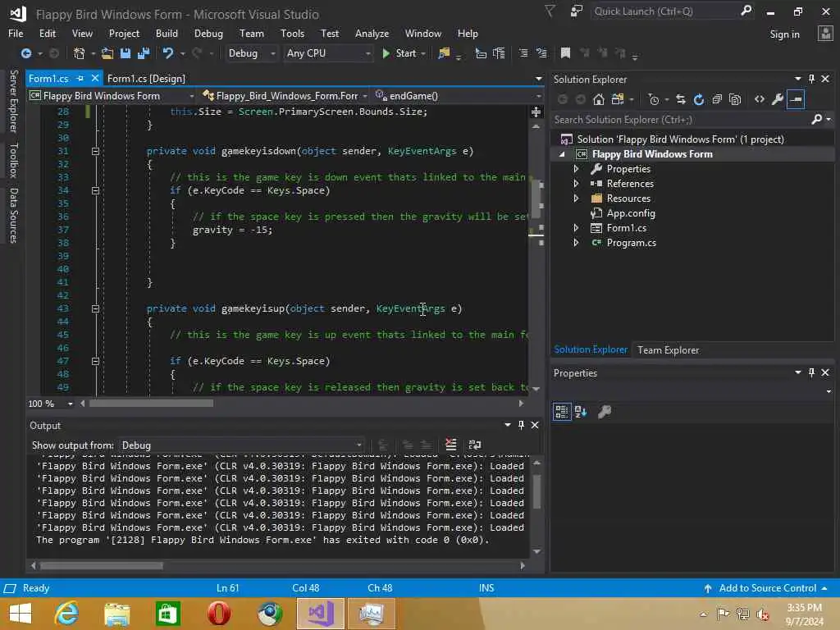
Task: Auto-hide the Output window with its pin icon
Action: tap(521, 425)
